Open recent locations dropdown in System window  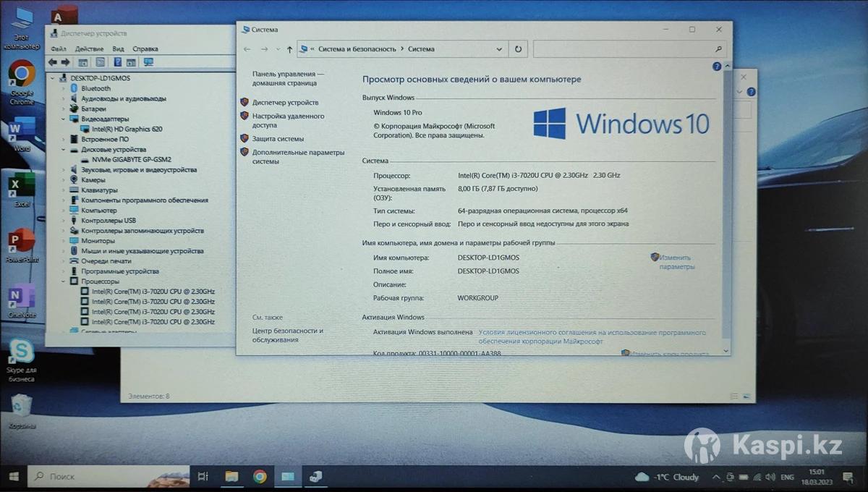pos(278,49)
